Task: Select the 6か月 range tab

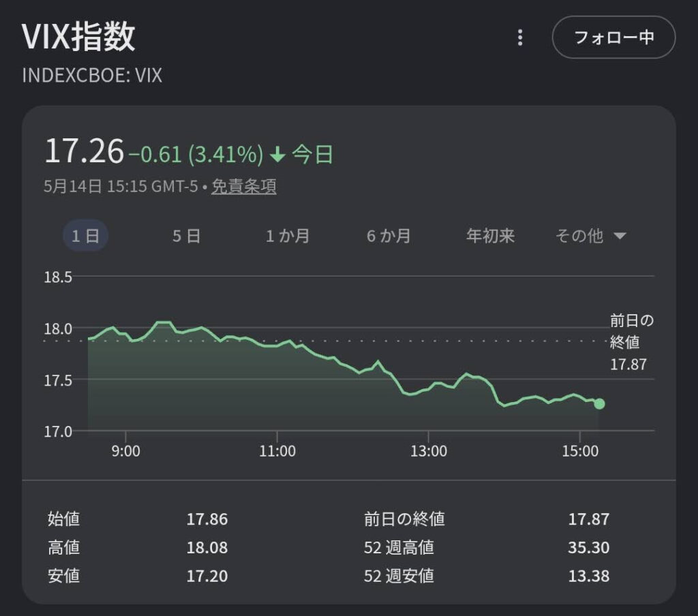Action: 389,236
